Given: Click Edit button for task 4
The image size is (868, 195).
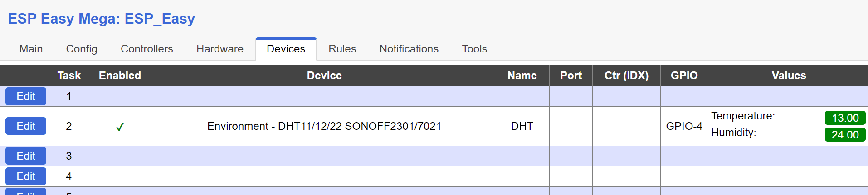Looking at the screenshot, I should [x=26, y=176].
